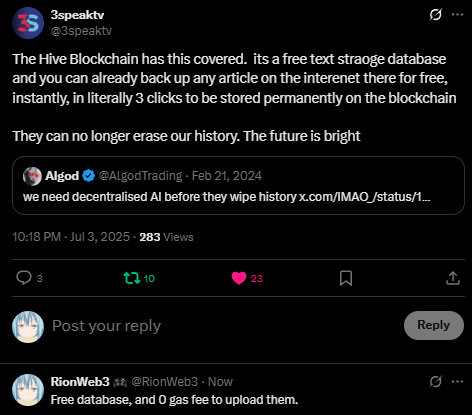Open the @3speaktv handle link
The width and height of the screenshot is (472, 415).
81,31
